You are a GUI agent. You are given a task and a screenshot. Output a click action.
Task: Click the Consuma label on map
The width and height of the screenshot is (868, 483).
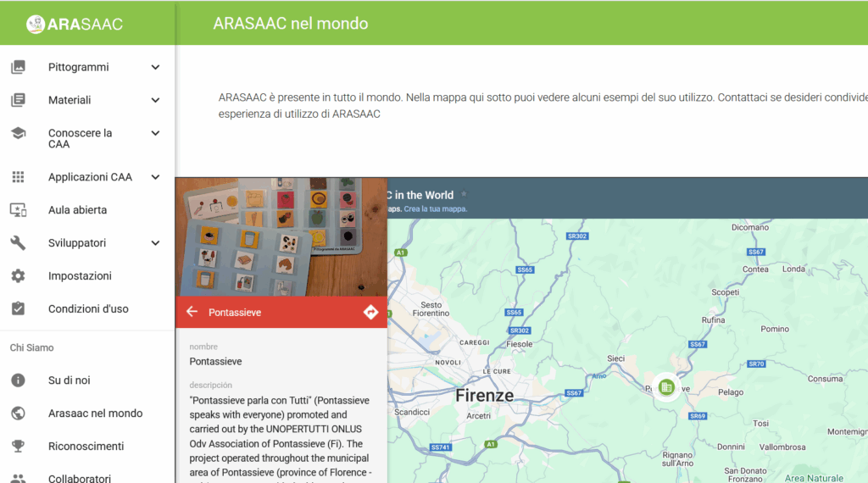(825, 379)
